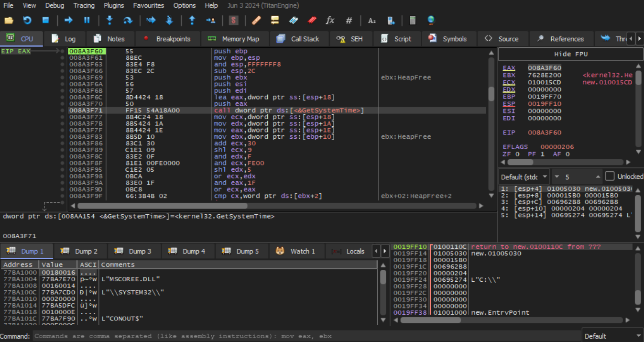Viewport: 644px width, 342px height.
Task: Select the Dump 2 tab
Action: [x=80, y=251]
